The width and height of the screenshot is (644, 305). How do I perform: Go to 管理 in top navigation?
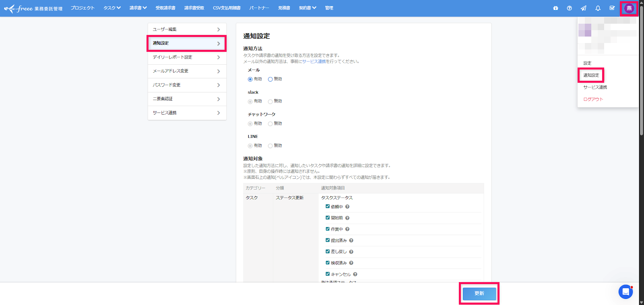[329, 8]
